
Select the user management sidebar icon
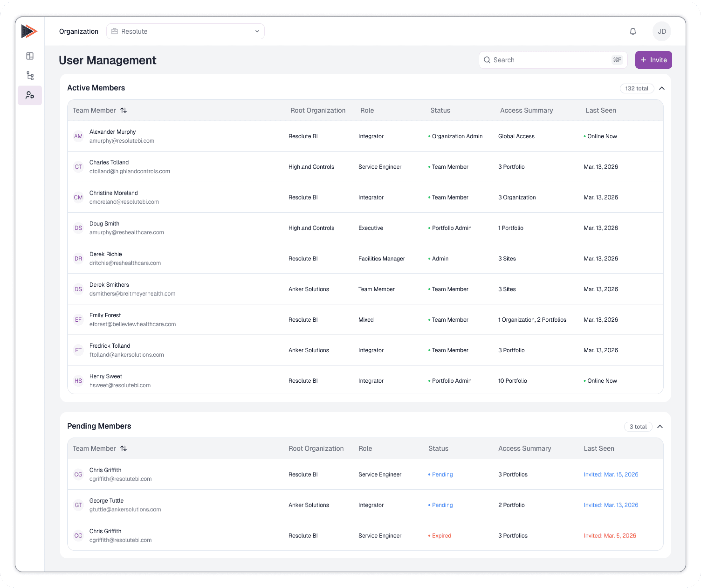(x=30, y=96)
